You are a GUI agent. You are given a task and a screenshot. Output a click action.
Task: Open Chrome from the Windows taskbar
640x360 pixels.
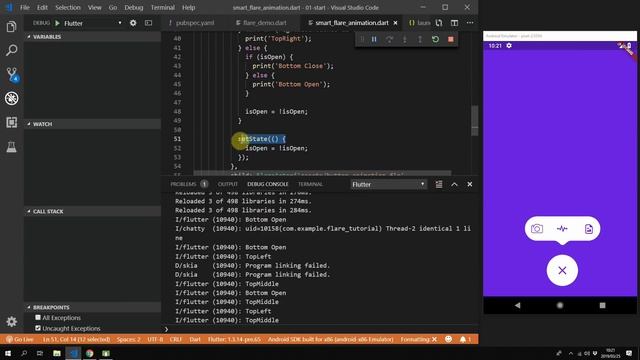click(x=89, y=353)
